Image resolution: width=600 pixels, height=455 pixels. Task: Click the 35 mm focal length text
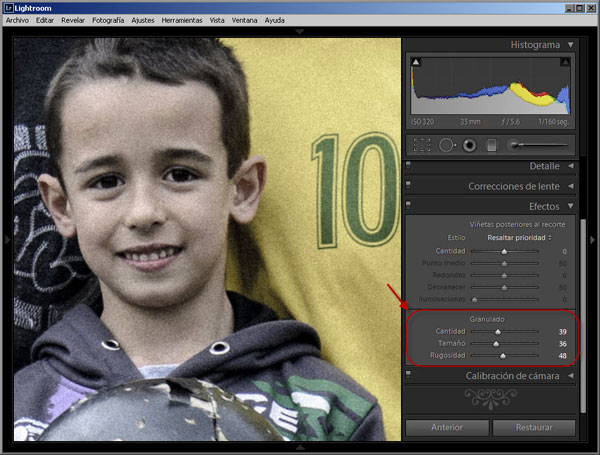(470, 122)
